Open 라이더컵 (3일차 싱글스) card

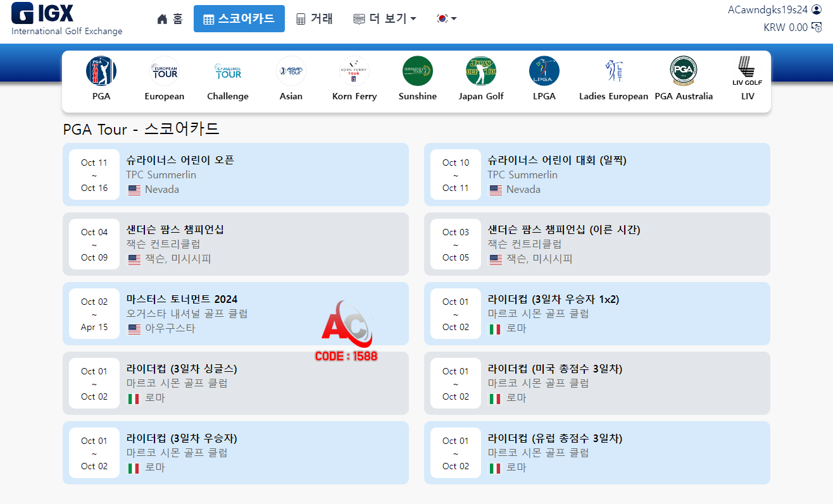[x=235, y=383]
